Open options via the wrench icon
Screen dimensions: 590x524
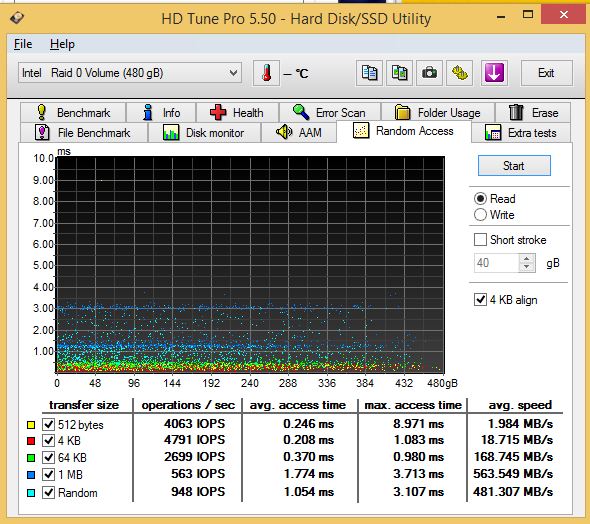click(459, 73)
